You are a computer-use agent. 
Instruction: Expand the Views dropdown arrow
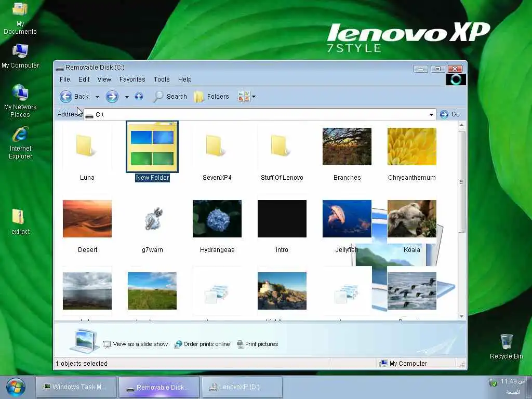[x=254, y=97]
